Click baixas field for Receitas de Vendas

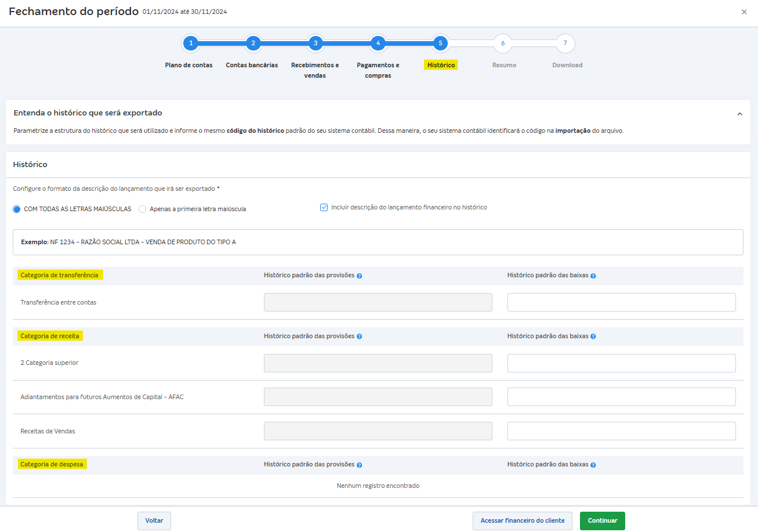coord(621,431)
